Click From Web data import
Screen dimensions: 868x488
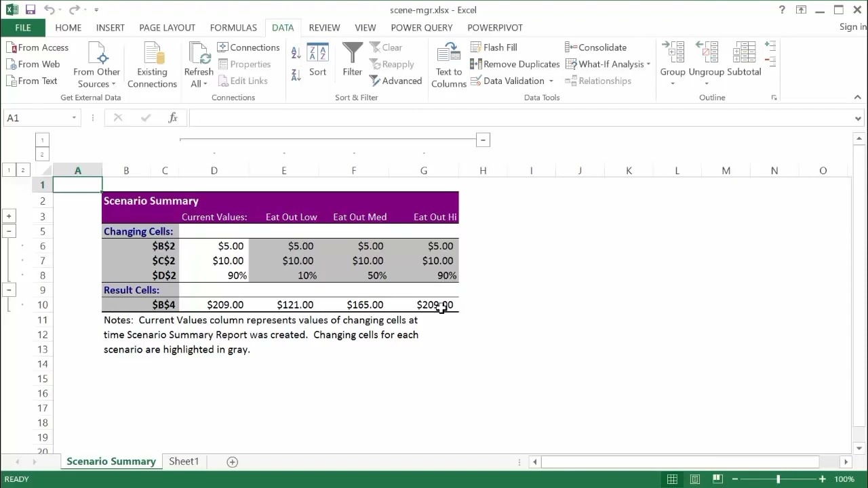(34, 64)
